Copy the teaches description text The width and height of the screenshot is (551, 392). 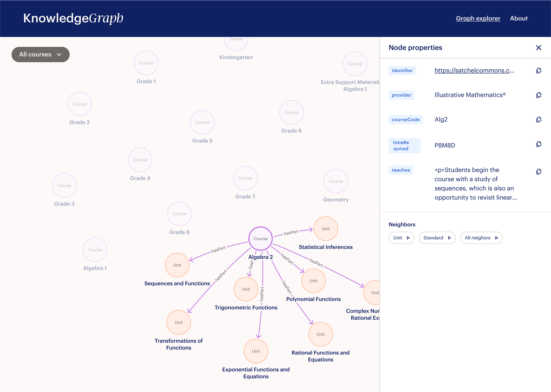pos(538,172)
